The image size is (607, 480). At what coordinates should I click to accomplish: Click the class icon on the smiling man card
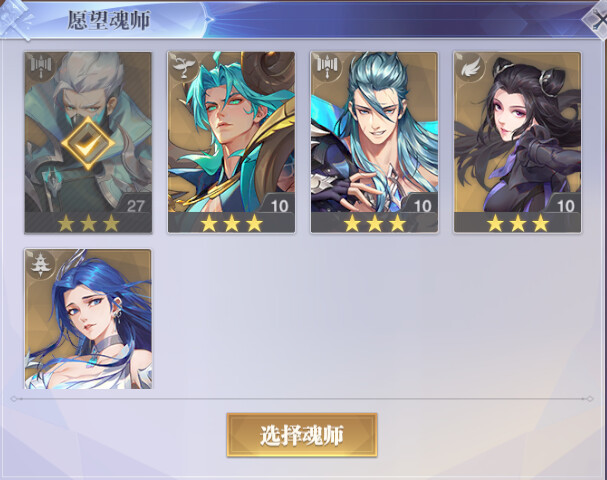click(327, 65)
